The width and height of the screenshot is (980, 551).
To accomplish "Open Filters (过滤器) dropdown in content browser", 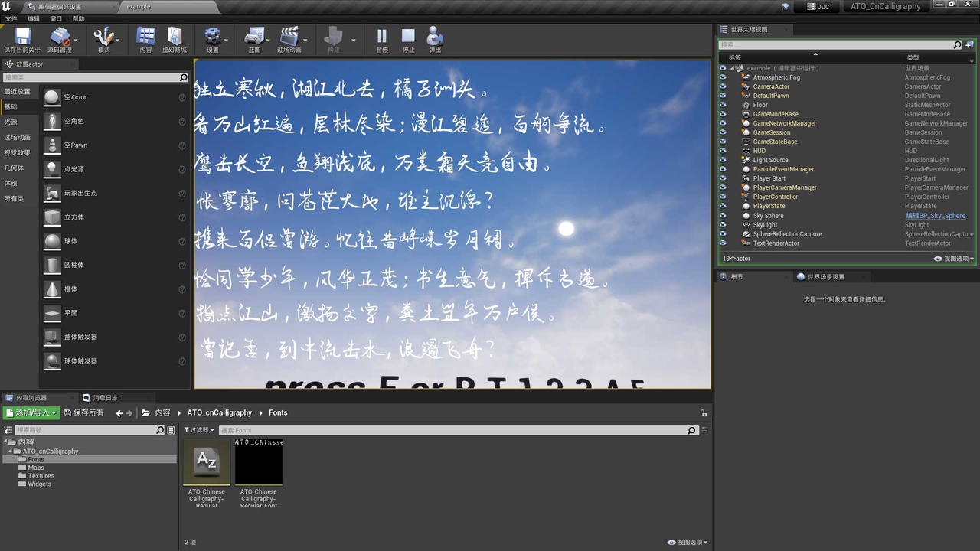I will pos(199,430).
